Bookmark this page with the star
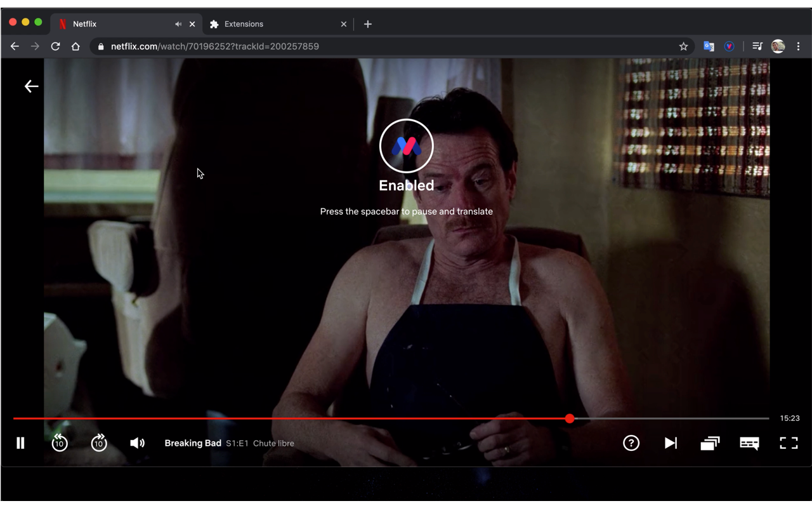Viewport: 812px width, 508px height. coord(683,46)
